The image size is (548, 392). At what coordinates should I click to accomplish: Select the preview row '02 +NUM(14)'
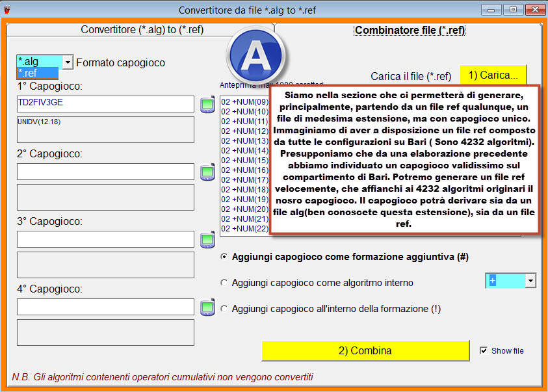click(245, 151)
